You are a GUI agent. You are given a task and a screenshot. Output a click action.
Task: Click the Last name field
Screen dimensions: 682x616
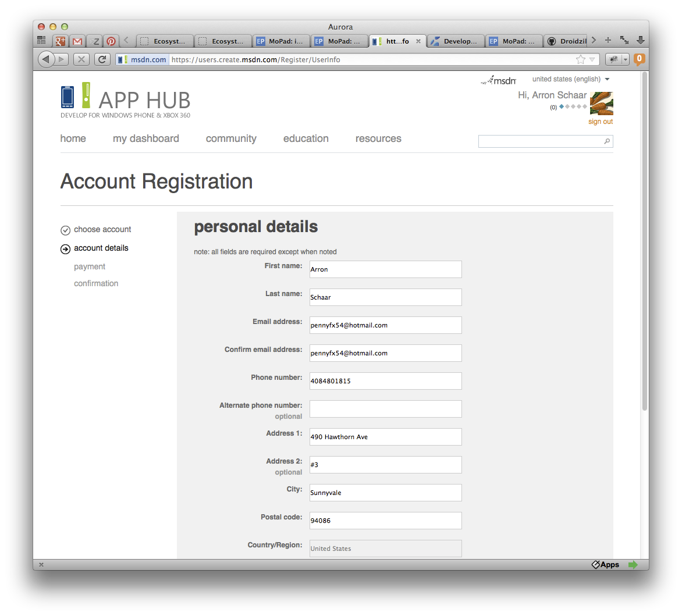tap(385, 297)
